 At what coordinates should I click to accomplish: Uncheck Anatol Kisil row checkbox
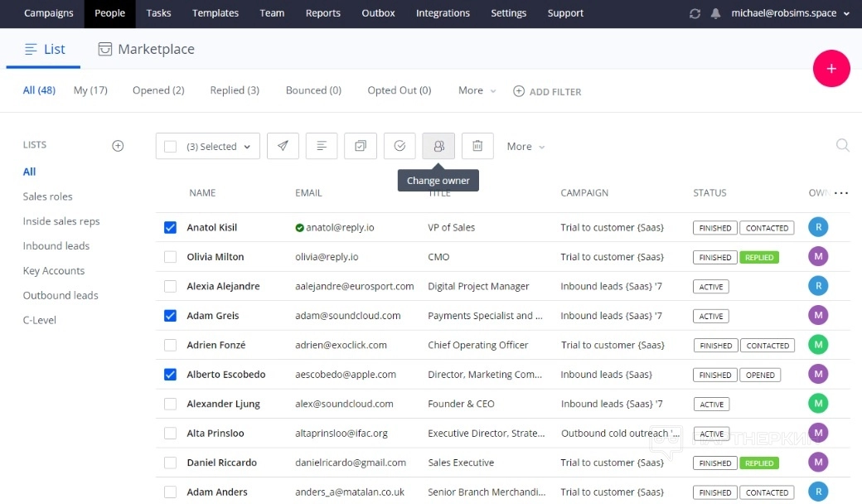coord(171,227)
